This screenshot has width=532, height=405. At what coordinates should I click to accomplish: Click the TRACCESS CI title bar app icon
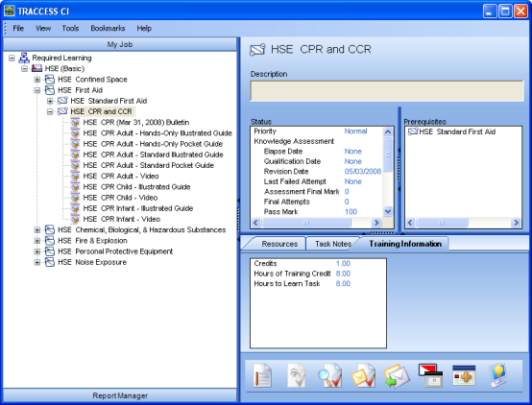tap(10, 11)
